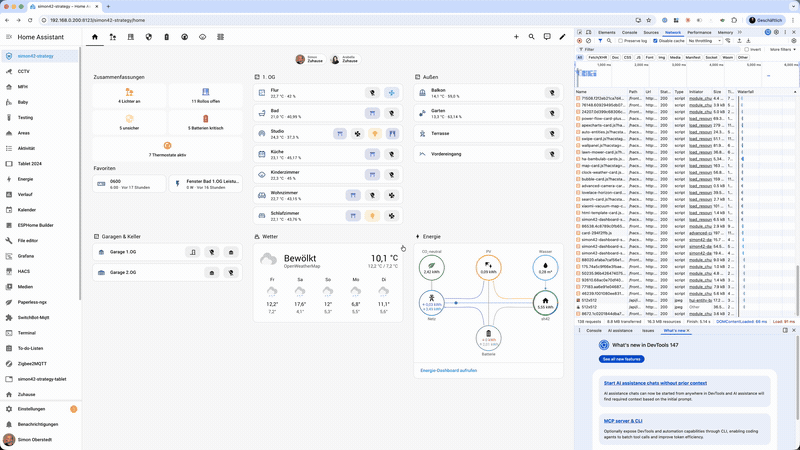800x450 pixels.
Task: Select the CSS resource type filter
Action: (628, 58)
